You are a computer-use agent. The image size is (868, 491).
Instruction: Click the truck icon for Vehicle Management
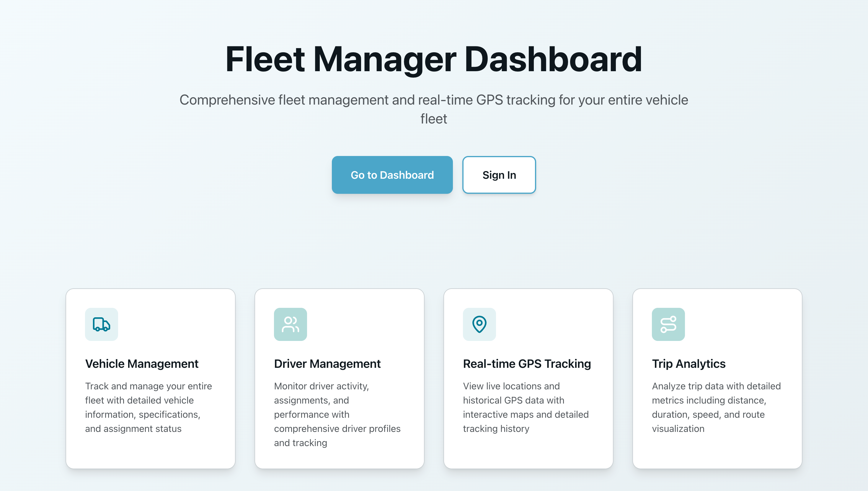coord(102,324)
